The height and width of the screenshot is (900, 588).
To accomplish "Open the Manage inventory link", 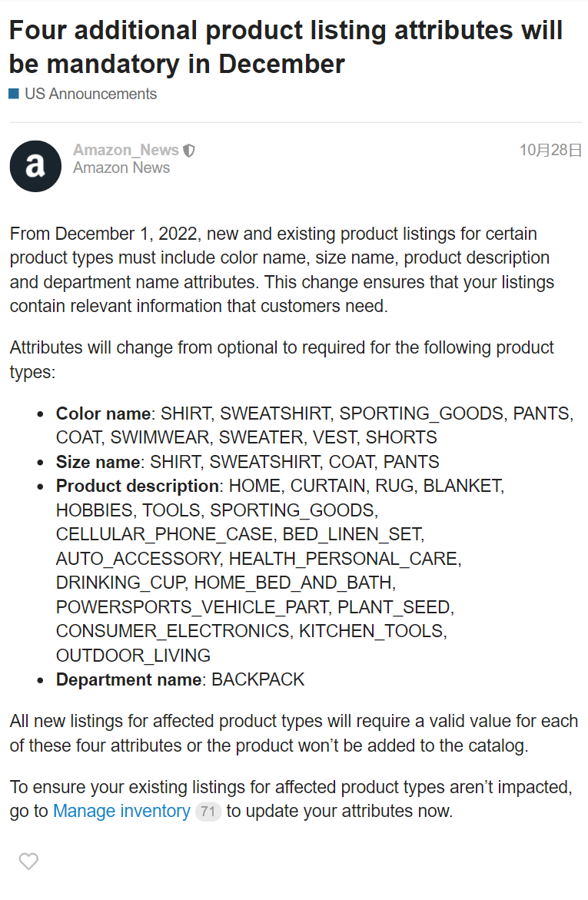I will (x=121, y=811).
